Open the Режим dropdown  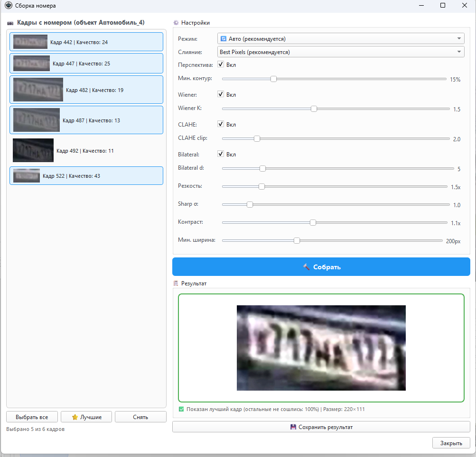tap(340, 39)
